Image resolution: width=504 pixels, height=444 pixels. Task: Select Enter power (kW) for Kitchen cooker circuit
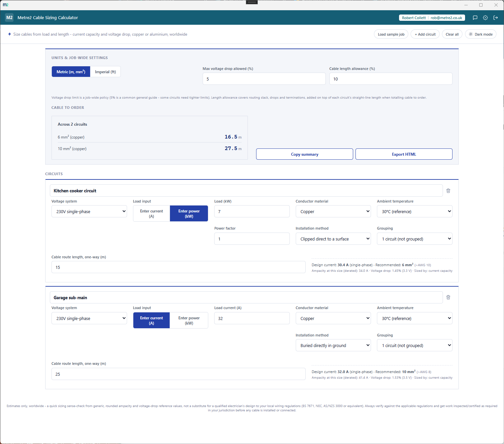pyautogui.click(x=189, y=213)
